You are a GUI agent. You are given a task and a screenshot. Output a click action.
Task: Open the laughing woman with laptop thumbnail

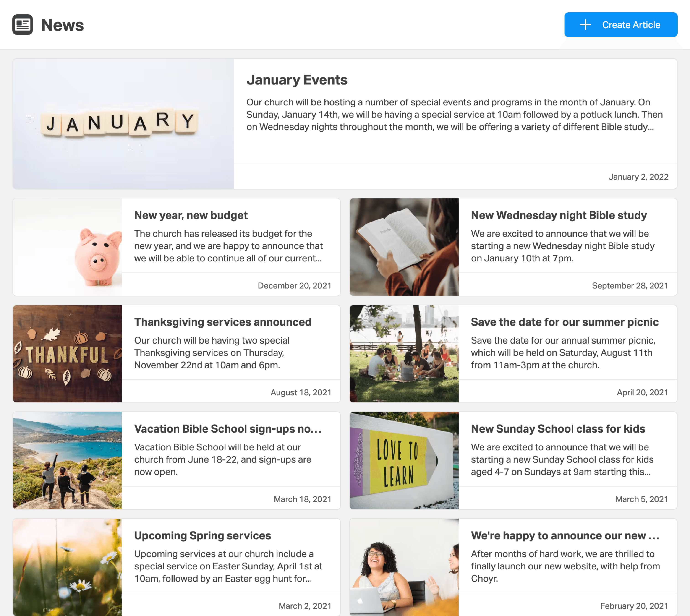404,567
